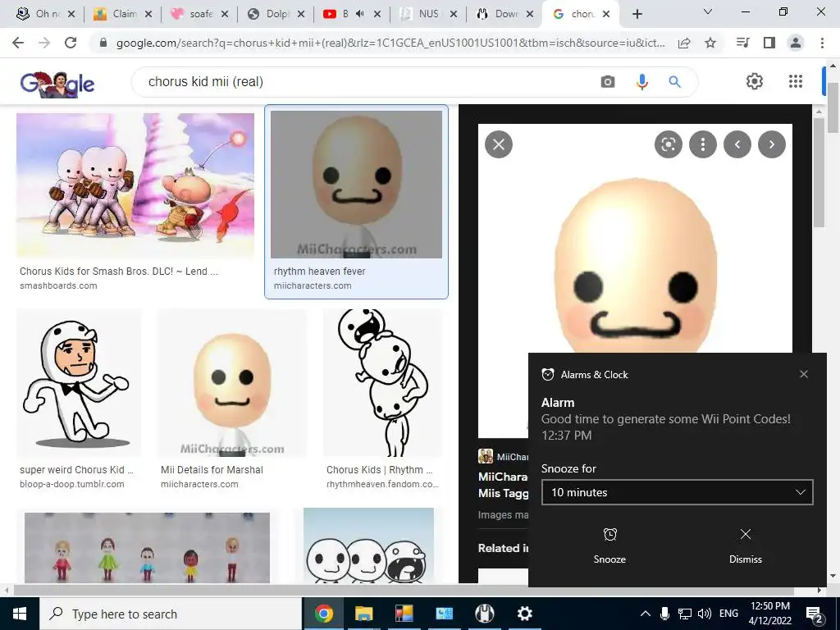Switch to the NUS tab

(x=427, y=14)
